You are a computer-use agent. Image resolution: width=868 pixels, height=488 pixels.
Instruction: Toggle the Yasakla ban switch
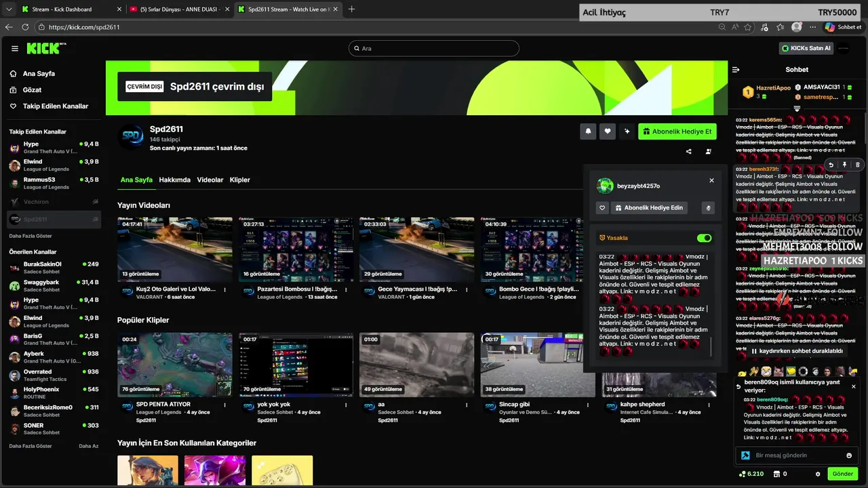pyautogui.click(x=704, y=238)
